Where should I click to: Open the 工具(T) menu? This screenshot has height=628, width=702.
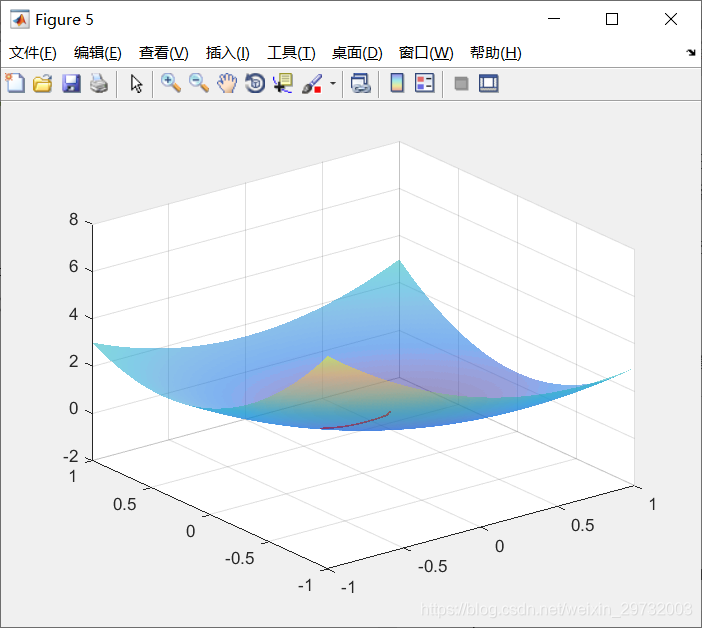291,53
